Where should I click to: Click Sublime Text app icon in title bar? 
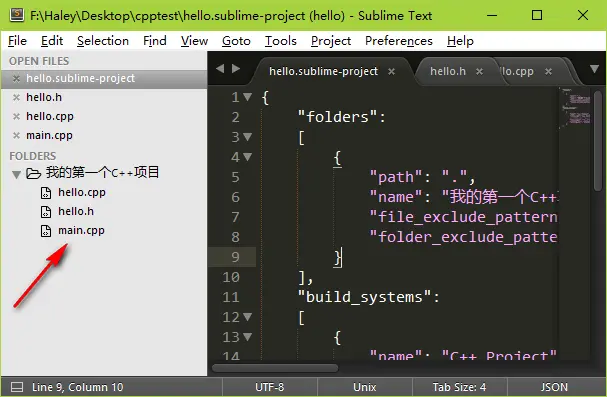(x=17, y=15)
